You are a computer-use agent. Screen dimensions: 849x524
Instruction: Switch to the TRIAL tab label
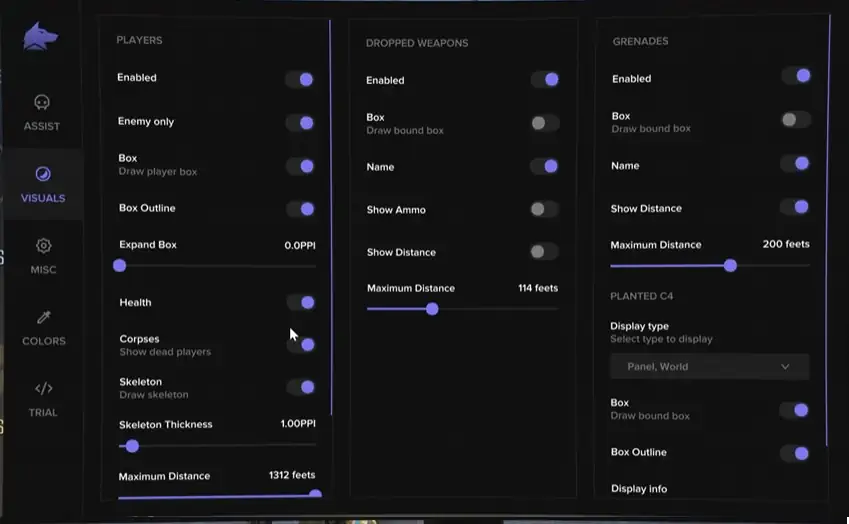pos(43,412)
